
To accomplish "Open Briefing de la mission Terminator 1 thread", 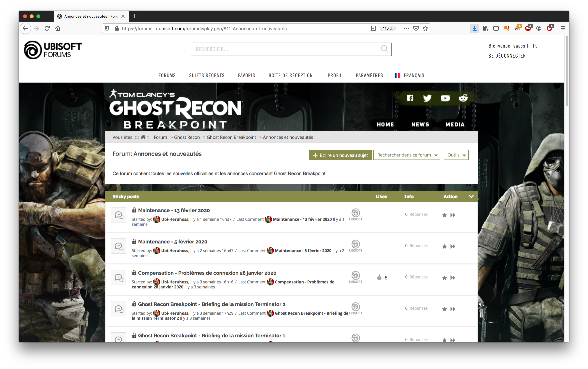I will [212, 336].
